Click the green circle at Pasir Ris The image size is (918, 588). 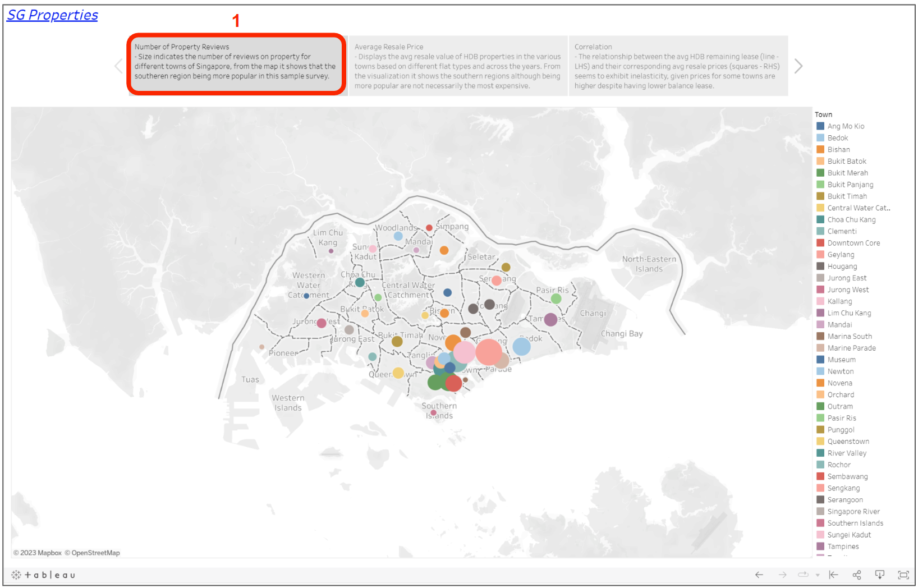556,298
